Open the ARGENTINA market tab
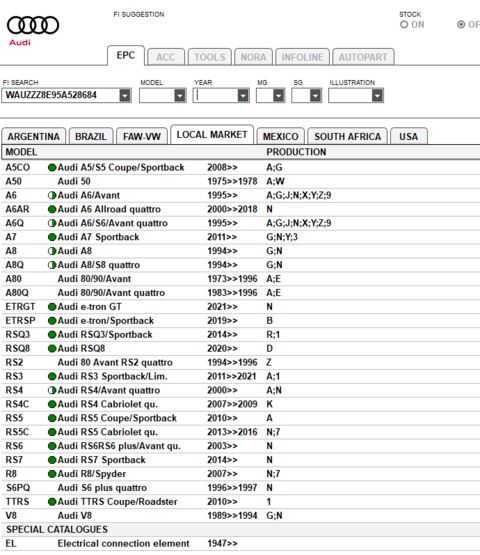This screenshot has width=480, height=555. 34,136
